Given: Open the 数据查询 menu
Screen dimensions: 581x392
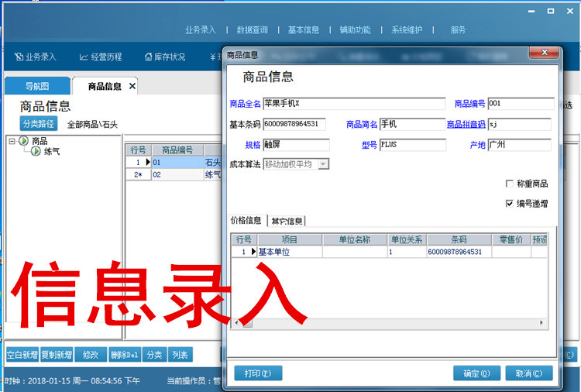Looking at the screenshot, I should point(252,29).
